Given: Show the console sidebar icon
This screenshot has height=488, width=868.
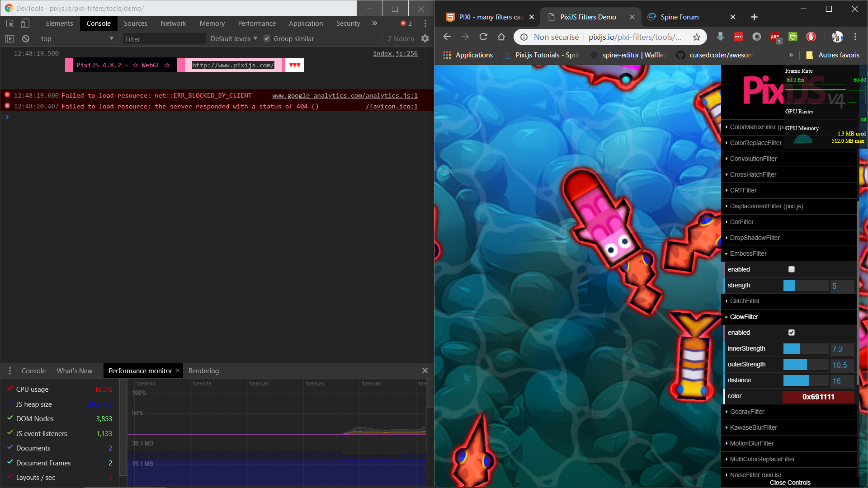Looking at the screenshot, I should click(x=9, y=39).
